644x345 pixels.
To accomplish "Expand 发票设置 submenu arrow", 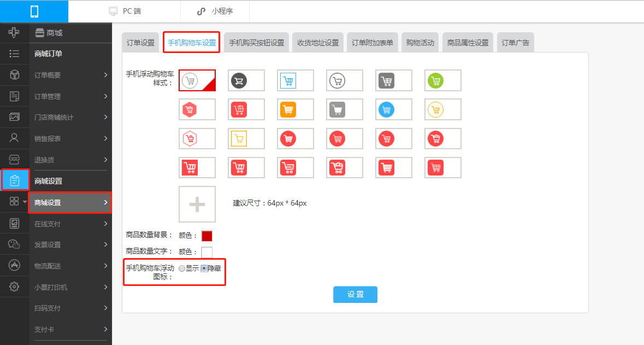I will click(x=105, y=244).
